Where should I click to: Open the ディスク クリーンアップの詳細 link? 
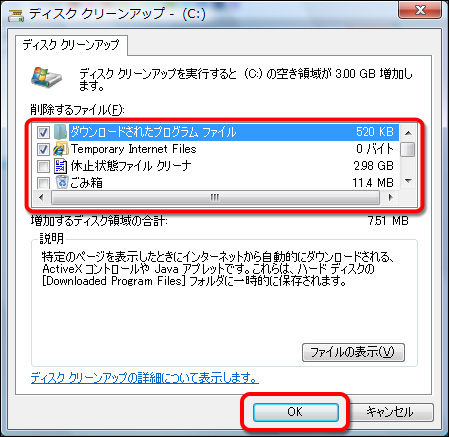[x=145, y=378]
